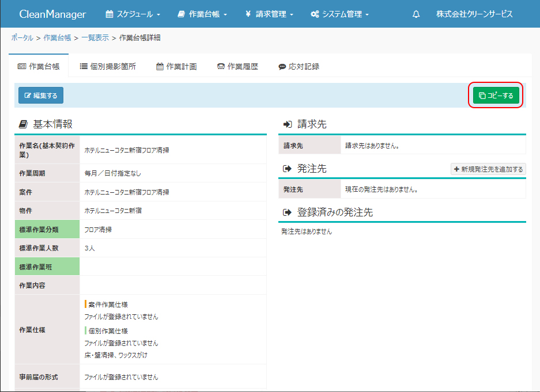Click the 発注先 section arrow icon
Image resolution: width=540 pixels, height=392 pixels.
click(287, 169)
